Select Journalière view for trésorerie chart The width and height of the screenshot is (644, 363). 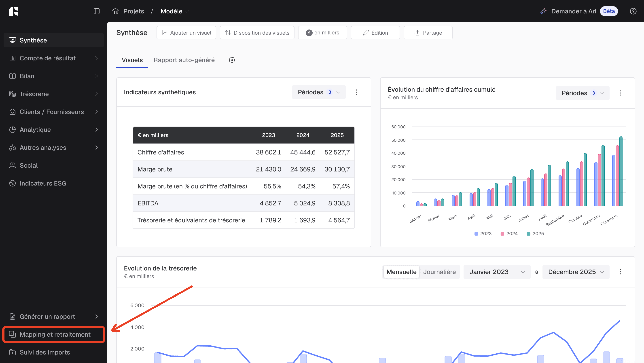[439, 272]
